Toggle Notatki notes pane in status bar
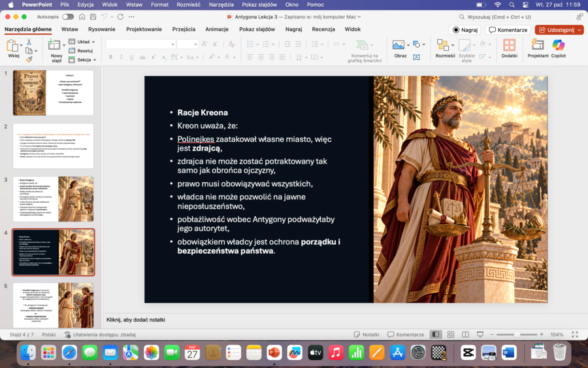 click(367, 334)
